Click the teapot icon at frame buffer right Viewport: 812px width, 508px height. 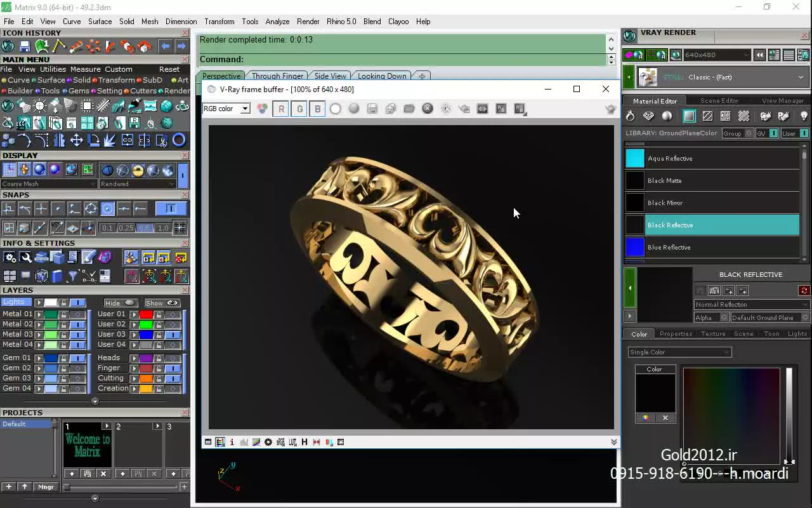(610, 109)
